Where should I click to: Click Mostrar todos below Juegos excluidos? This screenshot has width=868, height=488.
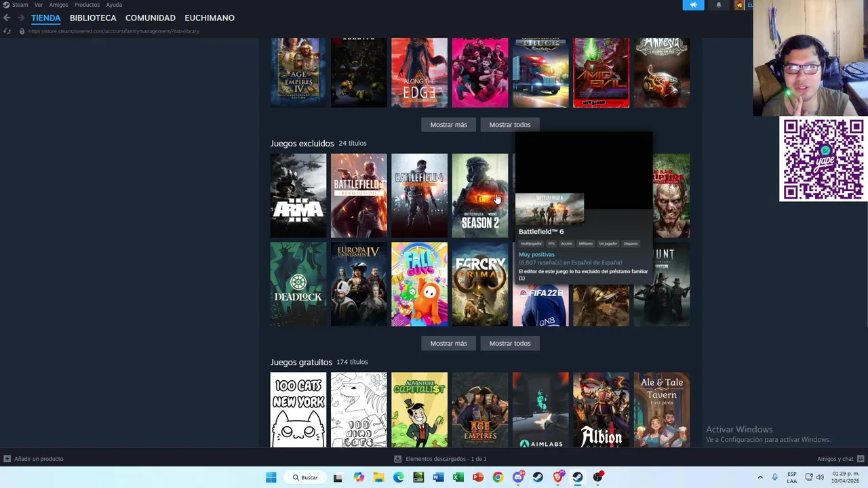coord(510,343)
